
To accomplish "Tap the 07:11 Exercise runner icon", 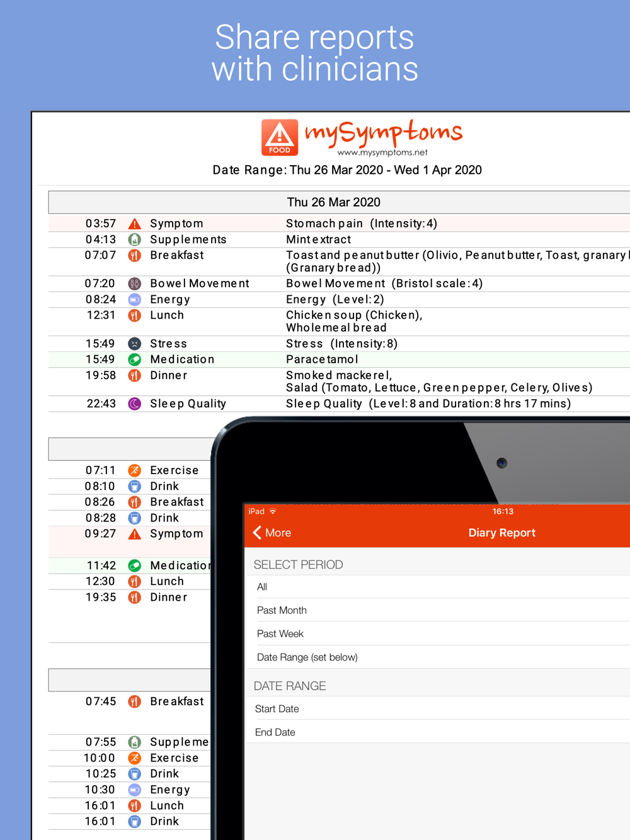I will (x=134, y=470).
